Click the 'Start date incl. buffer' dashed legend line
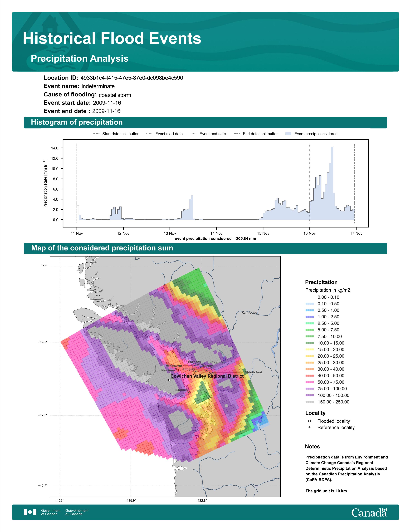The image size is (411, 532). tap(96, 134)
